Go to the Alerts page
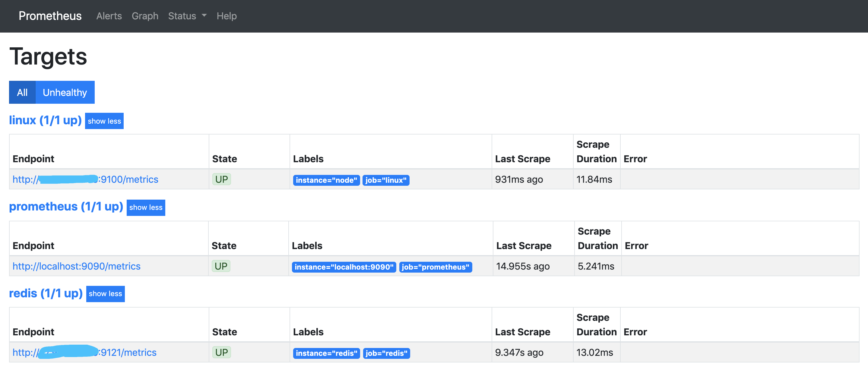The height and width of the screenshot is (392, 868). pyautogui.click(x=109, y=16)
